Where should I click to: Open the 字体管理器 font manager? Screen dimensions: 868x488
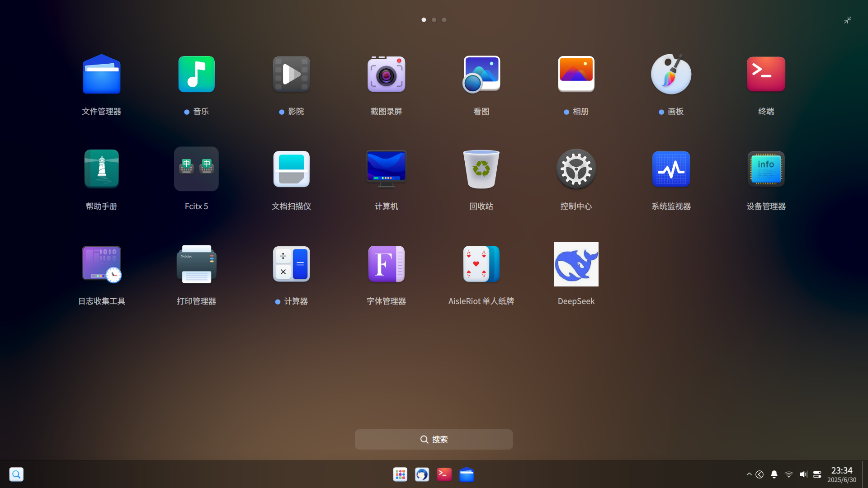coord(386,264)
